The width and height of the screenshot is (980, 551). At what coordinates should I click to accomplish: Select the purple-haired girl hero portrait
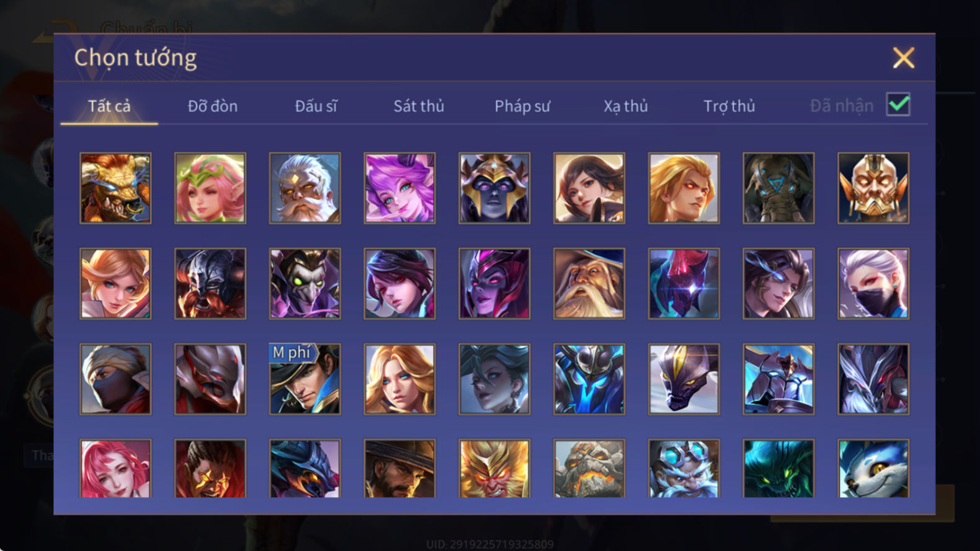coord(399,188)
